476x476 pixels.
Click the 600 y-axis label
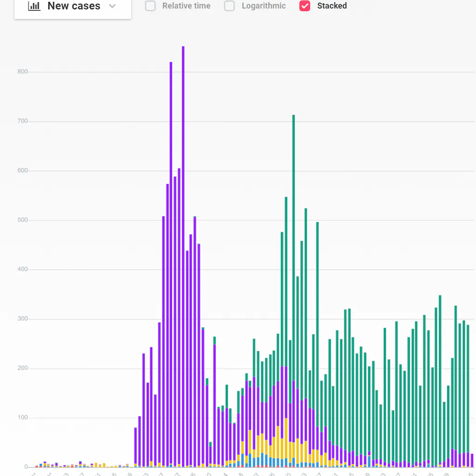22,171
